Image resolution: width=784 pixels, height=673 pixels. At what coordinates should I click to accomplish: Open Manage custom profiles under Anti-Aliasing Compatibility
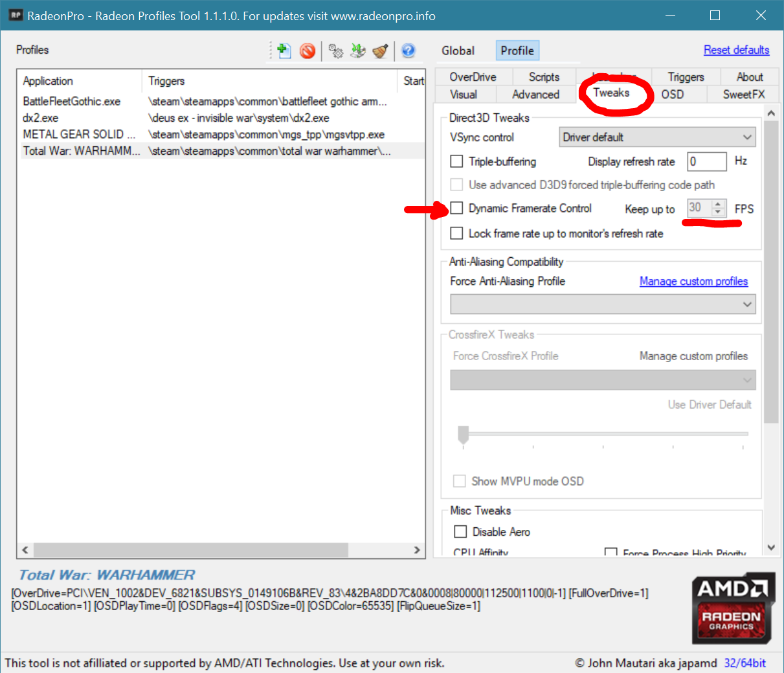point(693,281)
